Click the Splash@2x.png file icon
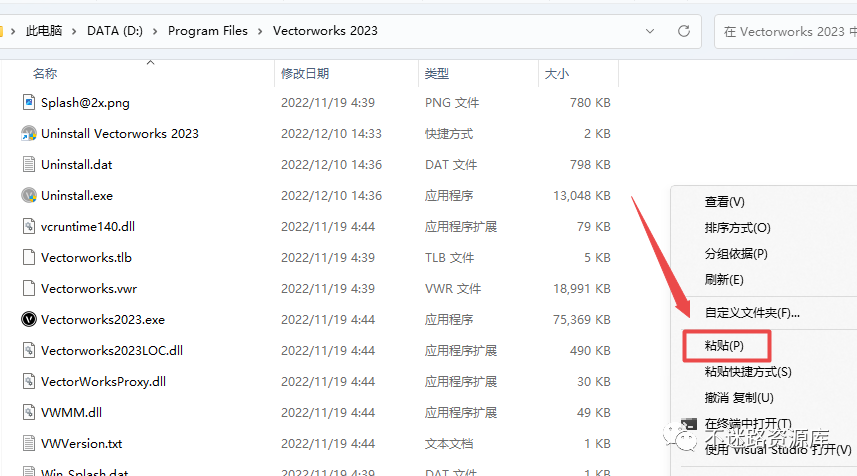This screenshot has height=476, width=857. click(29, 102)
